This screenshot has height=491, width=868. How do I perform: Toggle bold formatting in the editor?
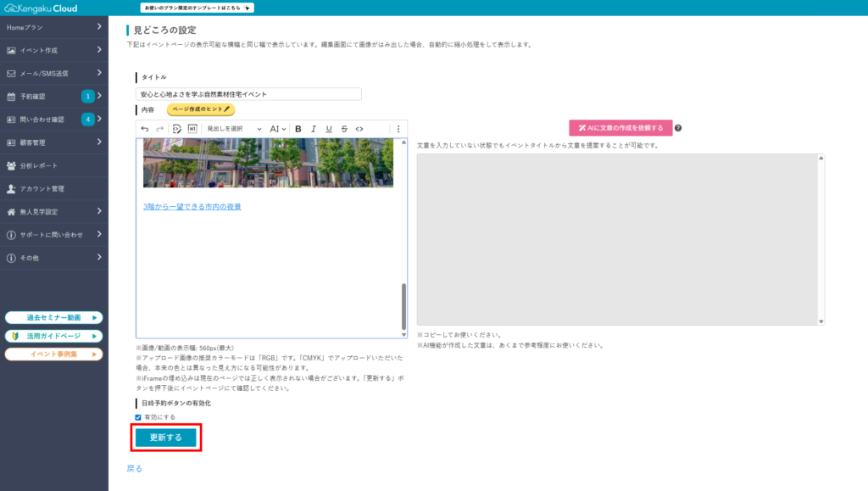(x=298, y=129)
